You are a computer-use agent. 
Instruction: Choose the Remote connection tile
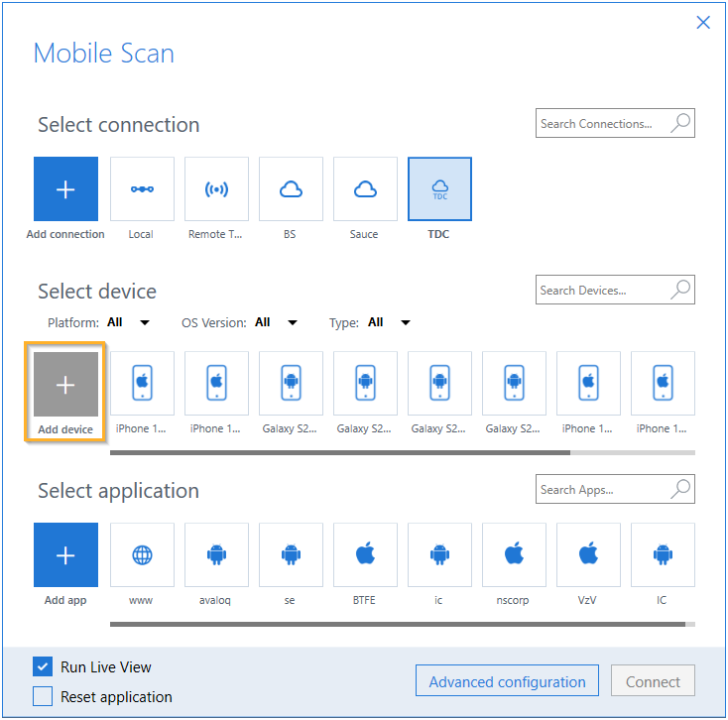(x=216, y=189)
